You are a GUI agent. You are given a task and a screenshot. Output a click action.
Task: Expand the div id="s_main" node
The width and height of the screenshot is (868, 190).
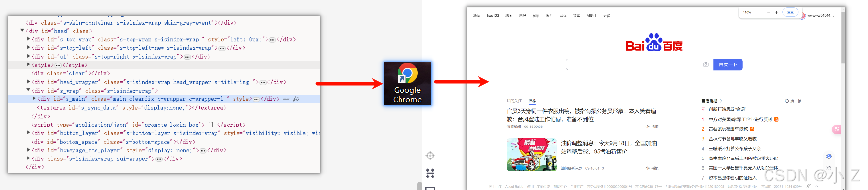coord(34,99)
